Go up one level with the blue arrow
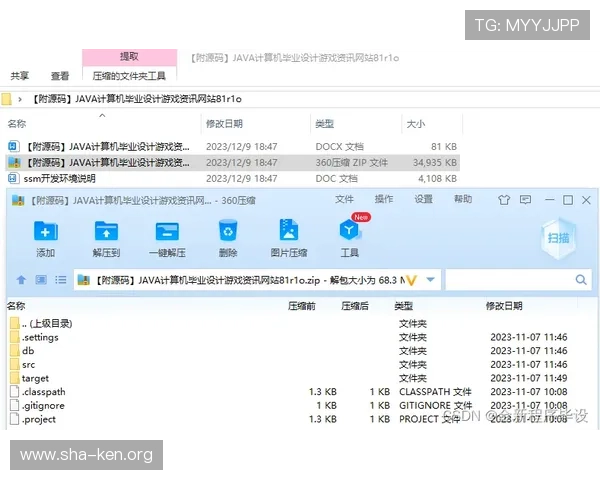This screenshot has height=480, width=600. 21,280
